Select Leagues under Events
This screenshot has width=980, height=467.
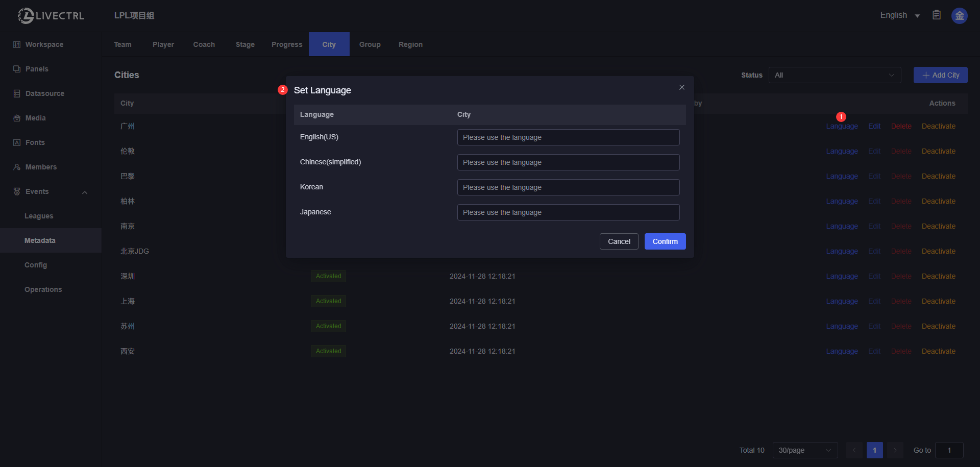pyautogui.click(x=39, y=216)
